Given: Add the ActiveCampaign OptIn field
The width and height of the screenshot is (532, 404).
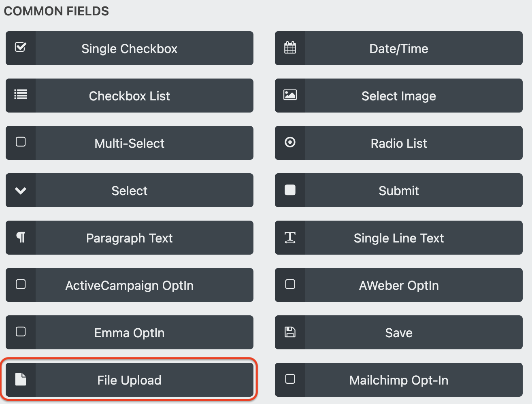Looking at the screenshot, I should point(130,285).
